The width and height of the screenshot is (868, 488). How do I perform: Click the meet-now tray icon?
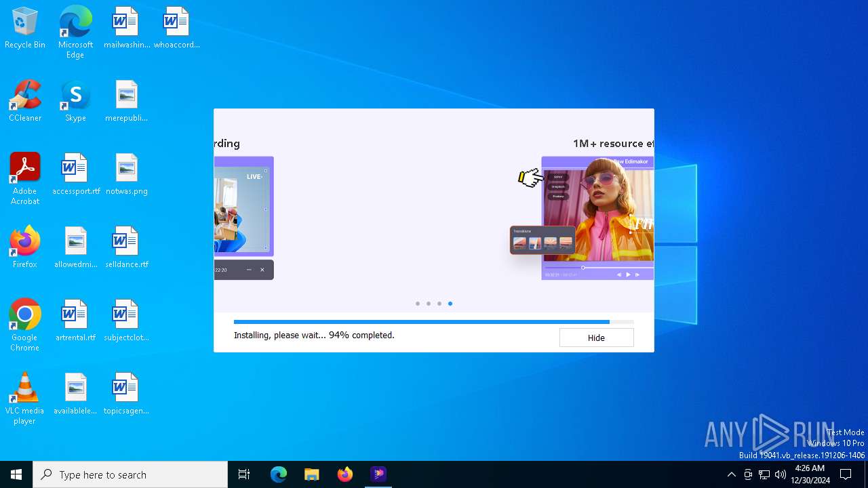(748, 474)
